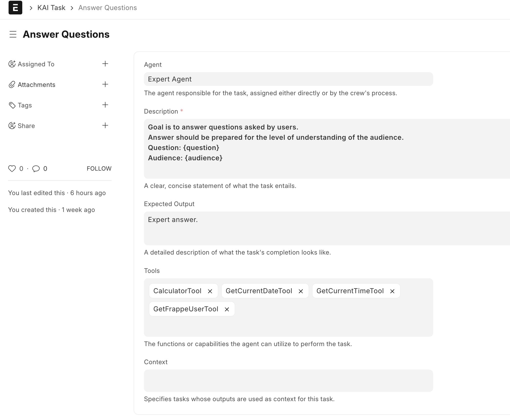Click the Answer Questions breadcrumb

tap(107, 8)
